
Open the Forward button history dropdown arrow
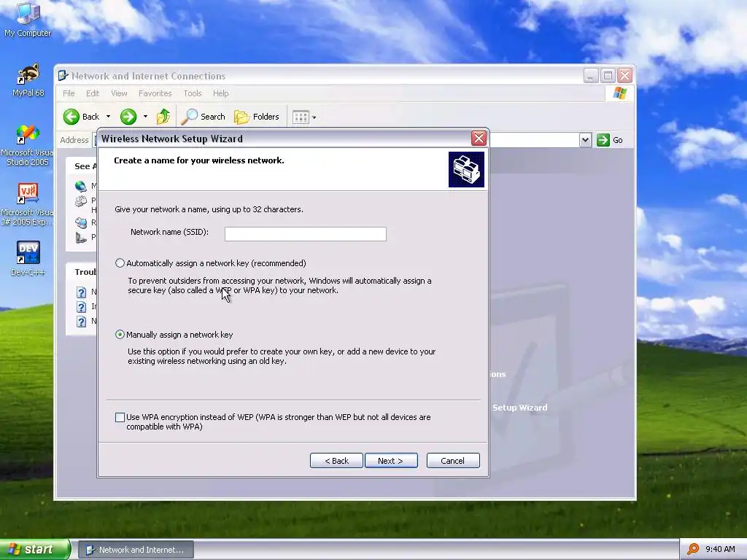(x=145, y=117)
